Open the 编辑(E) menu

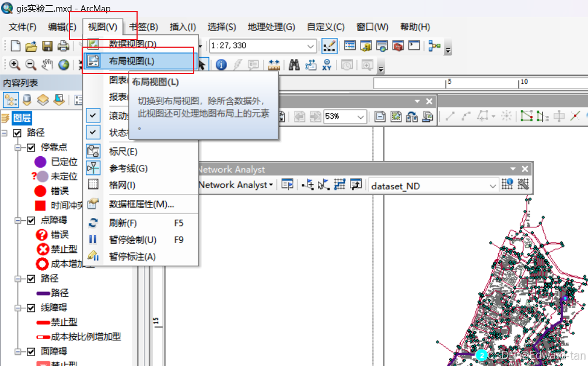coord(62,27)
